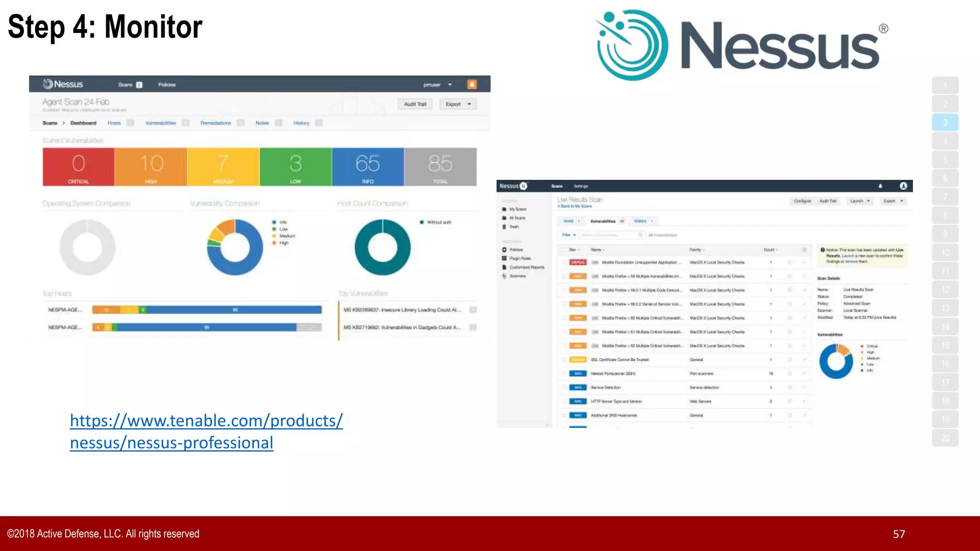Check the Mozilla Foundation Unsupported Application row checkbox
Screen dimensions: 980x551
564,263
